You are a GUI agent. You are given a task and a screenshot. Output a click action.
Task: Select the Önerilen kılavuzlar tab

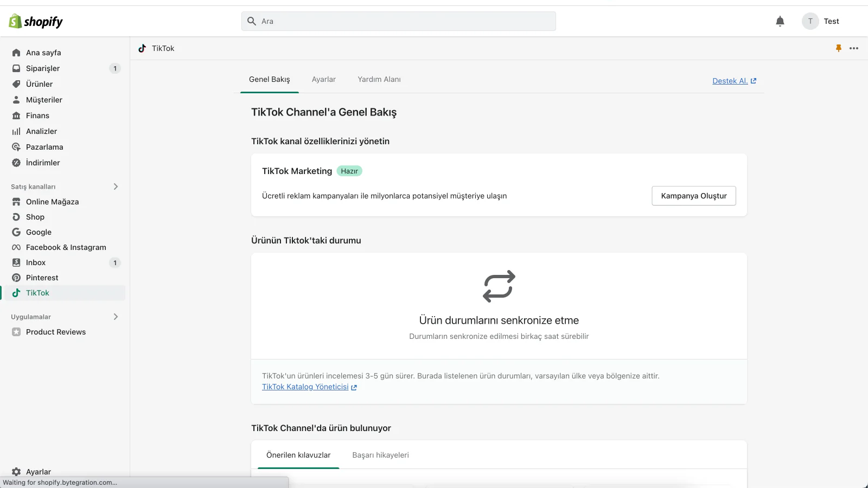point(298,455)
